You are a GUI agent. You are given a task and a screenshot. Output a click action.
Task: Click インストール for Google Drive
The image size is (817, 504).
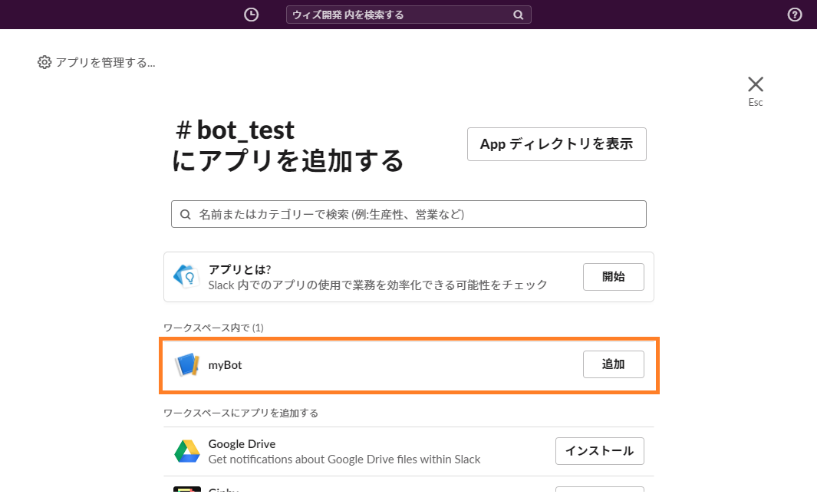point(599,451)
